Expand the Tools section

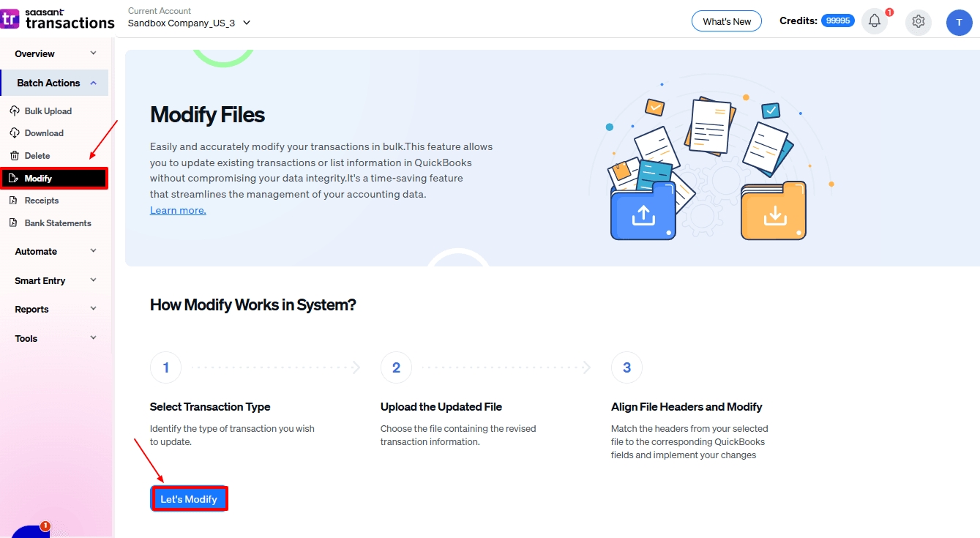click(x=56, y=338)
